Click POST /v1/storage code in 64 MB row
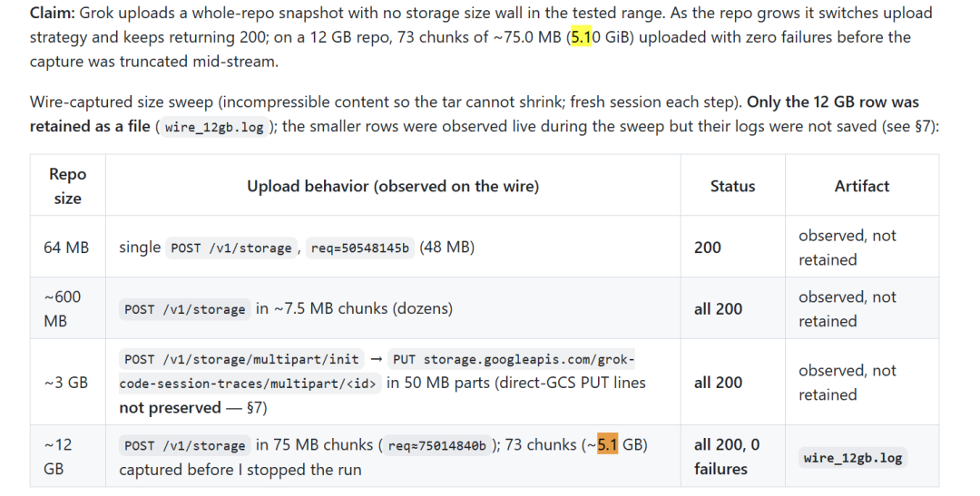This screenshot has height=496, width=980. pyautogui.click(x=231, y=248)
